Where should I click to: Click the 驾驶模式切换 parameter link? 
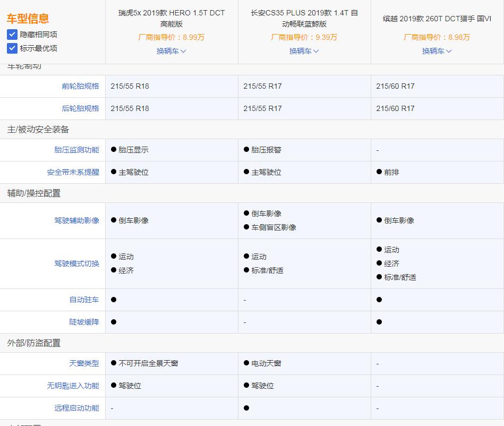pos(76,263)
